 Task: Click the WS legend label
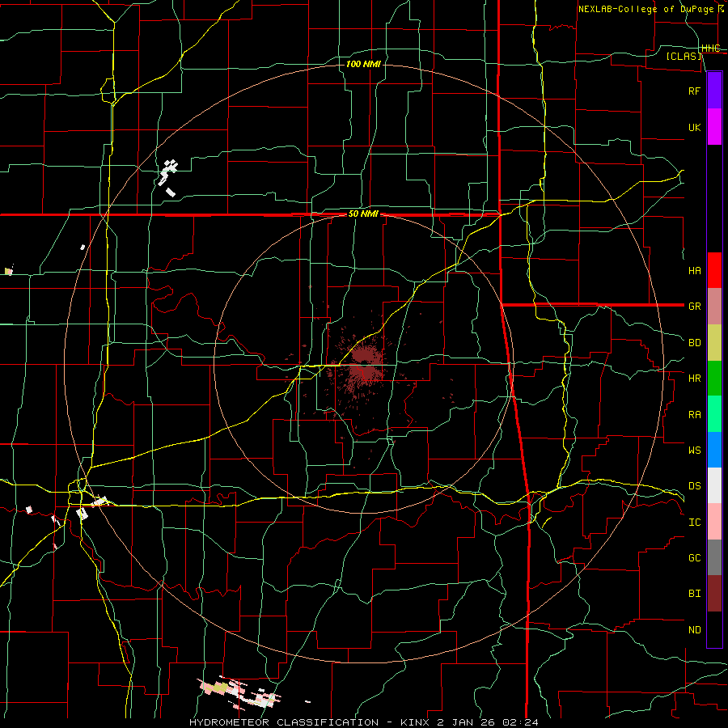pos(694,451)
